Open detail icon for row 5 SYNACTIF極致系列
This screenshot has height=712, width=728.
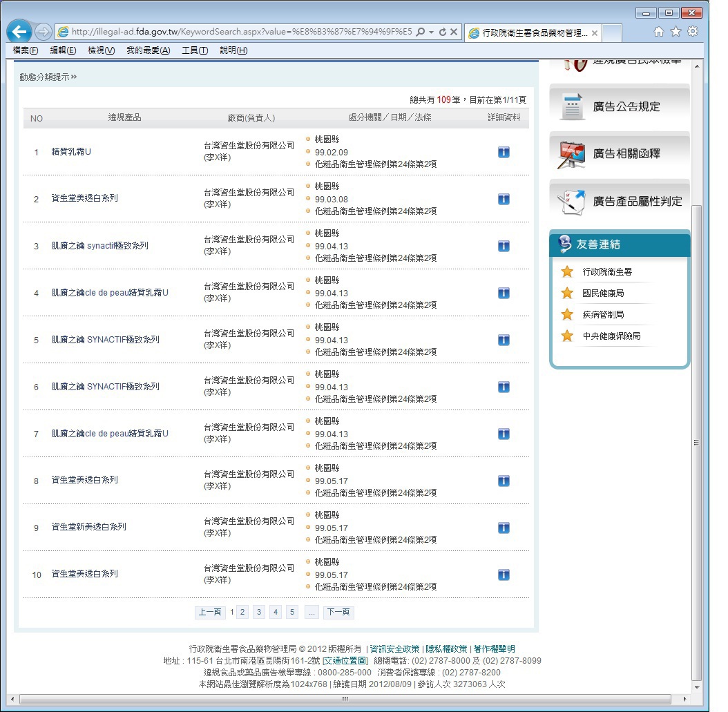tap(504, 340)
